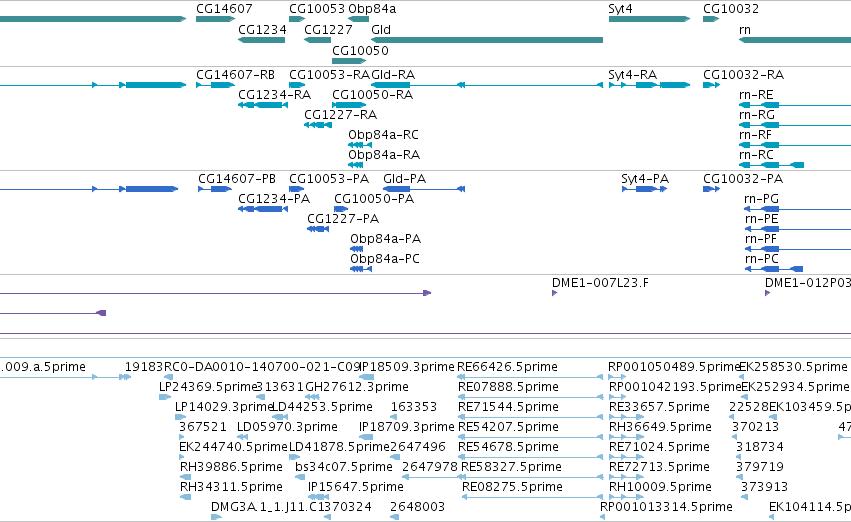Click EST RH34311.5prime
The height and width of the screenshot is (522, 851).
point(232,487)
